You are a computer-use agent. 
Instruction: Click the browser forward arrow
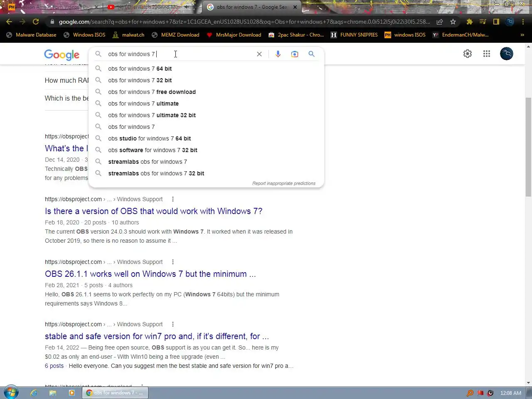(22, 22)
